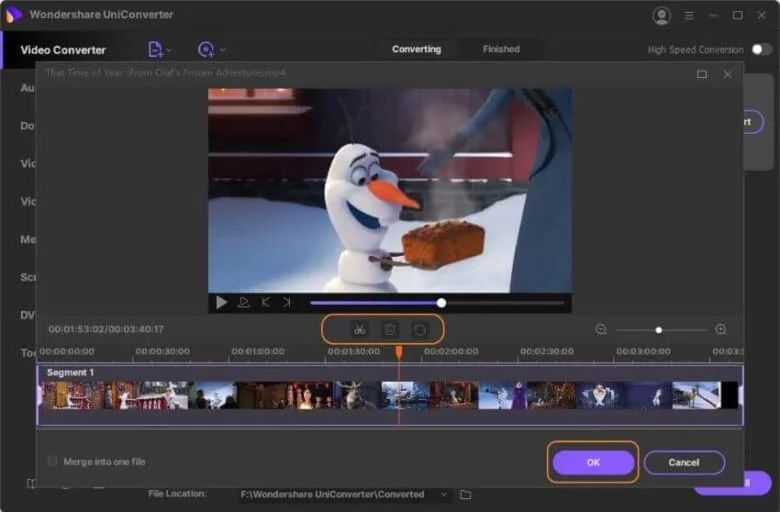Jump to previous frame marker icon
The image size is (780, 512).
265,302
